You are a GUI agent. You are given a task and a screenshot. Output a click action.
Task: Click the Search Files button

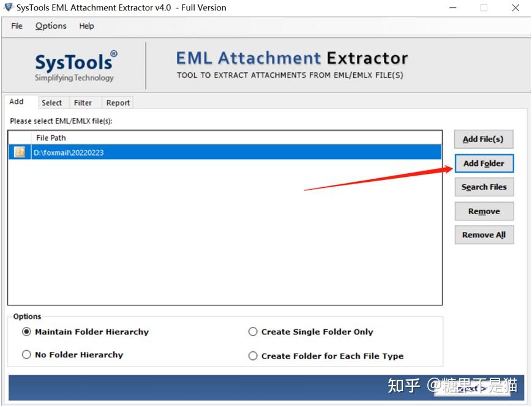point(484,187)
